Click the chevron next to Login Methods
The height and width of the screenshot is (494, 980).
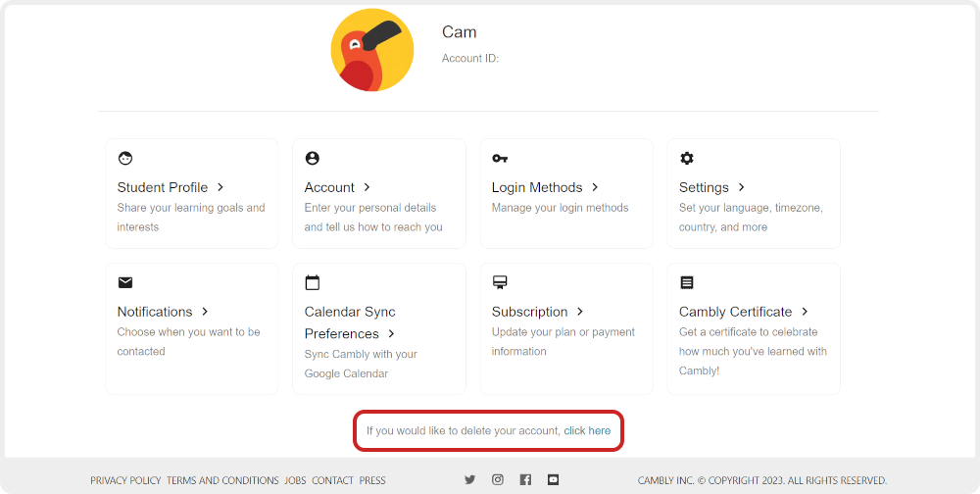[595, 187]
